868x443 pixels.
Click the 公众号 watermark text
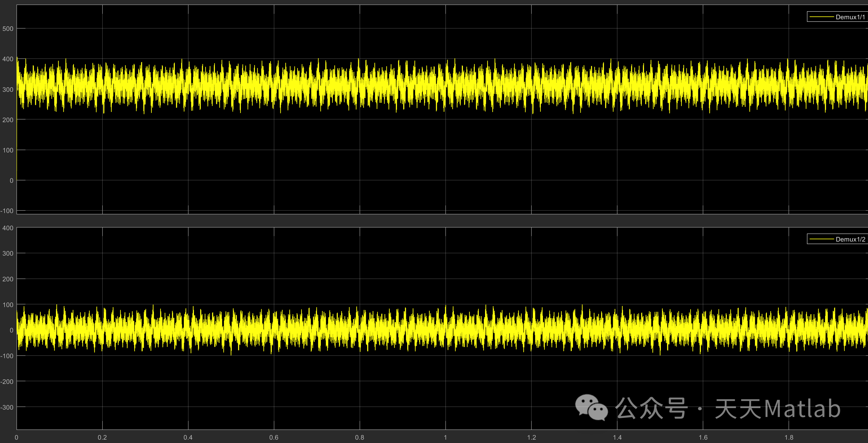[651, 408]
